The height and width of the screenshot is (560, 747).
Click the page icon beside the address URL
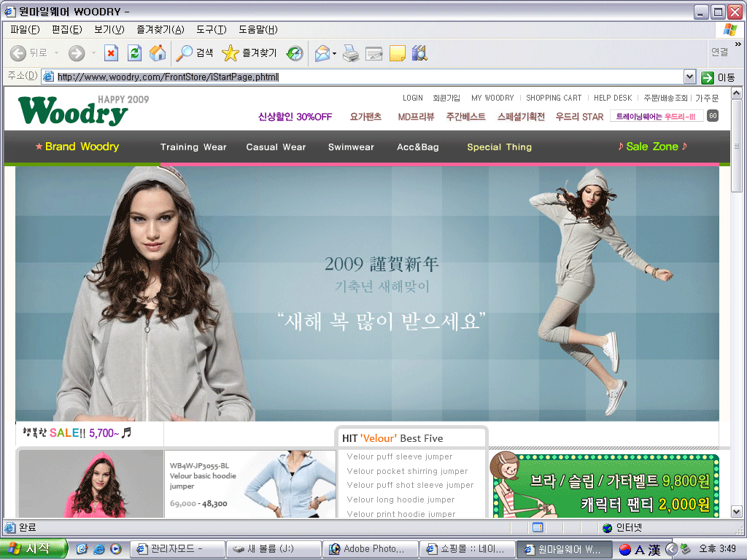(48, 77)
